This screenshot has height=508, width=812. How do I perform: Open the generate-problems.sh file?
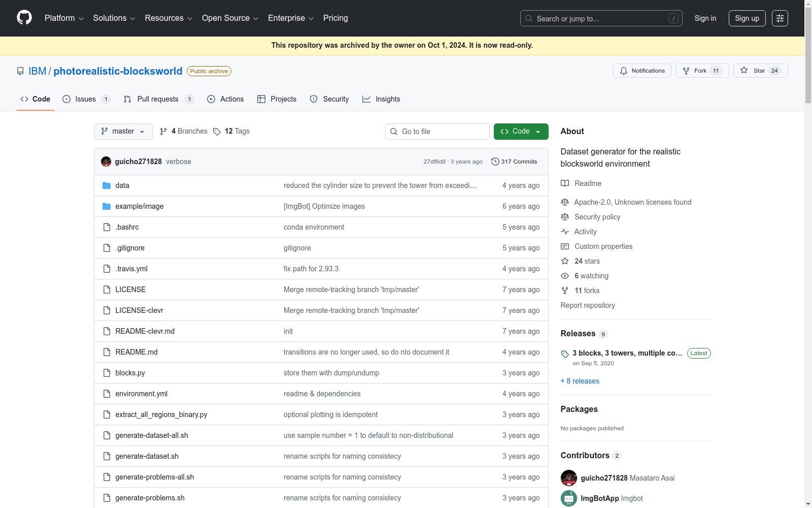(150, 498)
